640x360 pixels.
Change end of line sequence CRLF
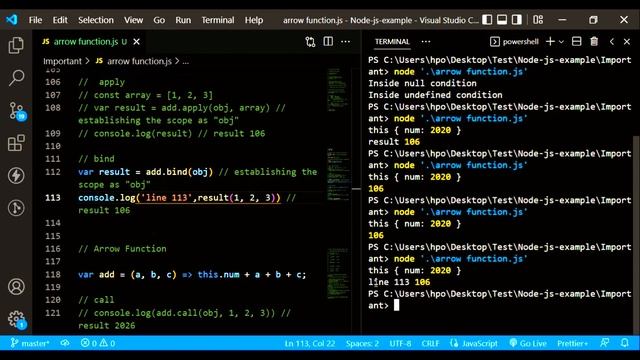click(x=430, y=344)
